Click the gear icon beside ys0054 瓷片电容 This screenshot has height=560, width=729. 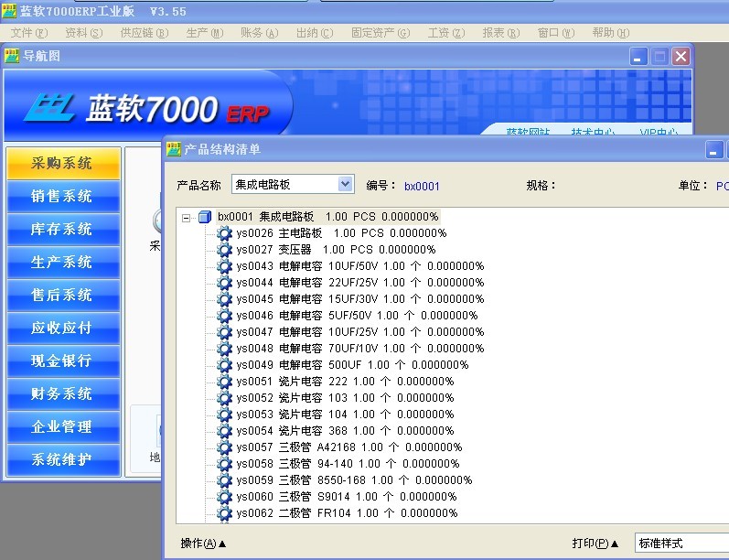[x=224, y=431]
